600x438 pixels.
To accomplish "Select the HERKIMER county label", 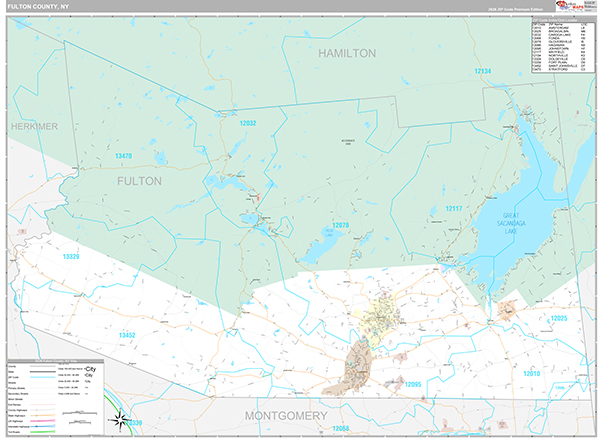I will pyautogui.click(x=34, y=127).
